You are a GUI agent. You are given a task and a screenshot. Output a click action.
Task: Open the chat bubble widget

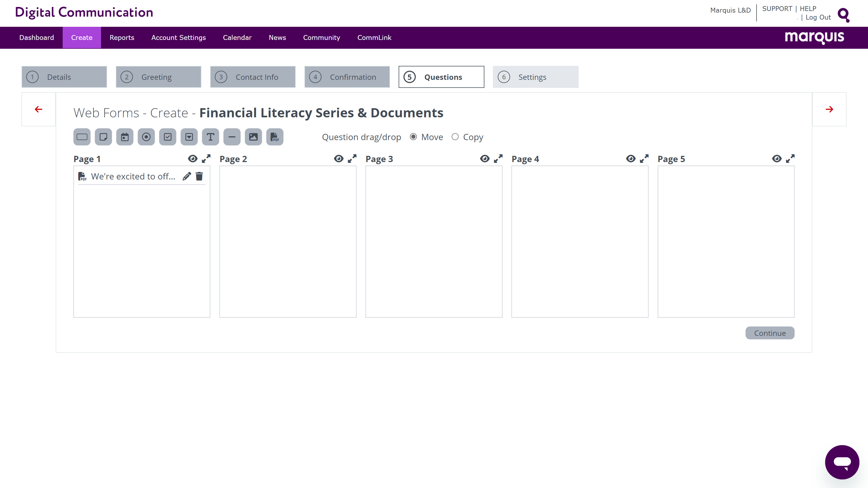click(x=842, y=462)
